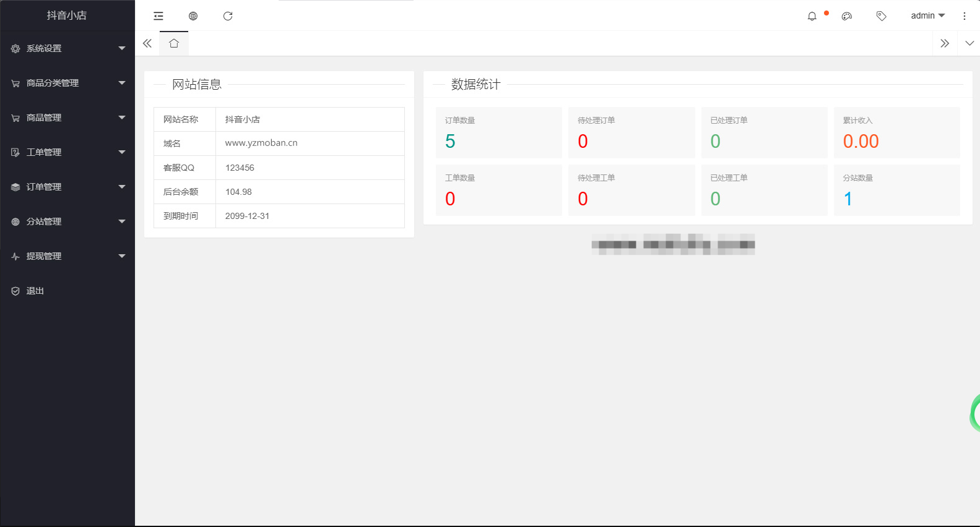Click the globe website icon in header
Screen dimensions: 980x527
193,16
